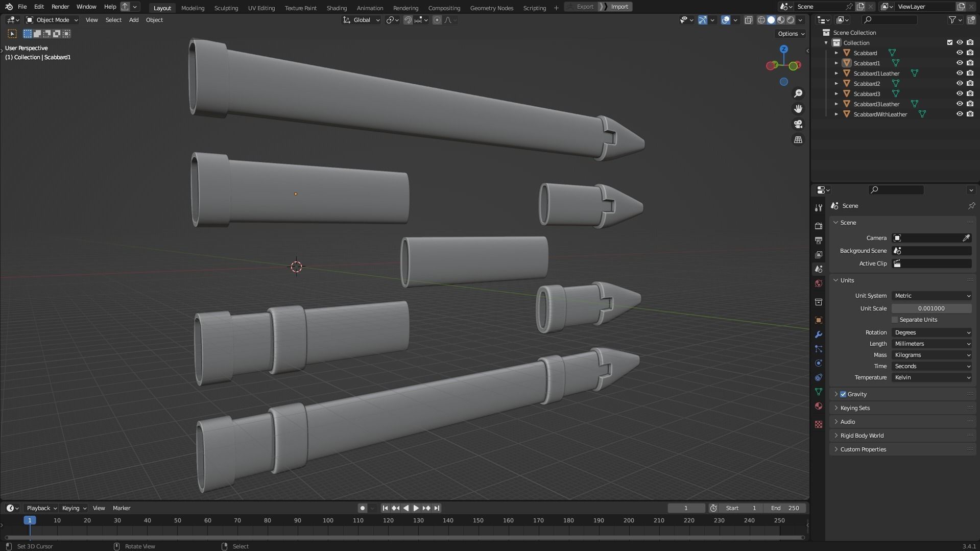Open the Render properties tab

[819, 226]
